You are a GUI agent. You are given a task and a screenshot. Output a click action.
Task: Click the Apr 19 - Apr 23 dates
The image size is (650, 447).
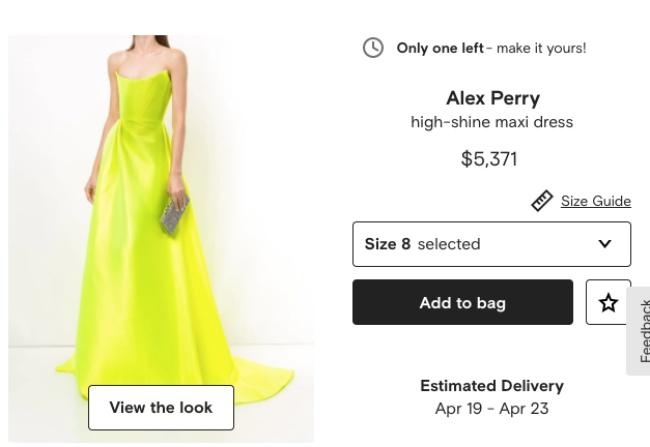click(x=491, y=408)
